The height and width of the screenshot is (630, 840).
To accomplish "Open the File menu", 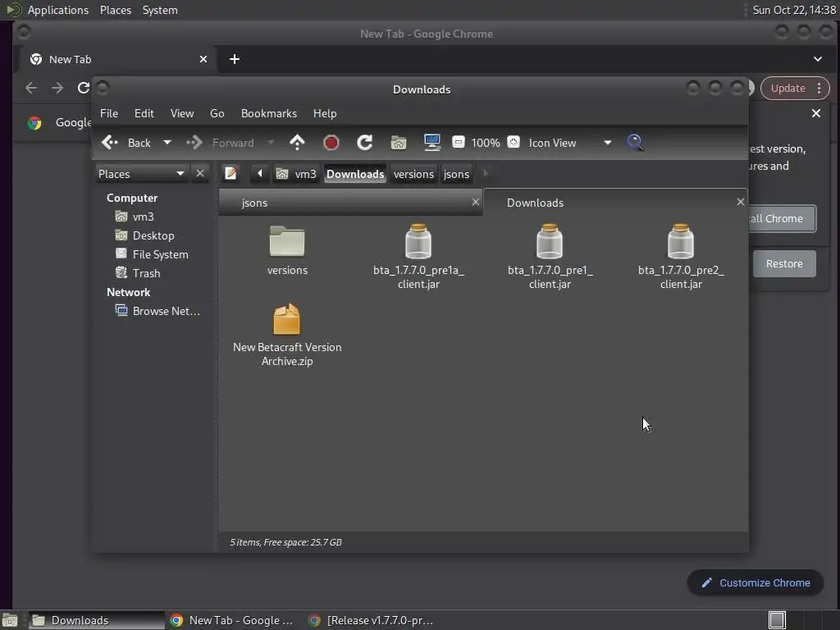I will tap(109, 113).
